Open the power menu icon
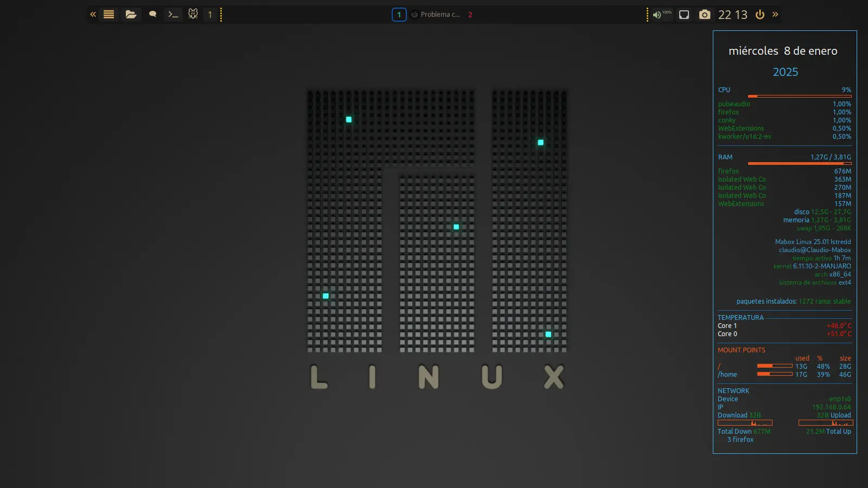Screen dimensions: 868x488 click(760, 15)
